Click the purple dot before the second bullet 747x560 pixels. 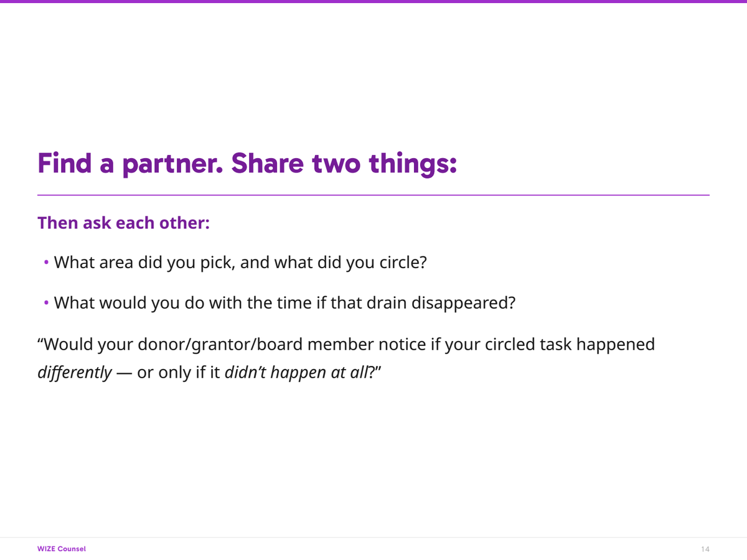point(47,304)
